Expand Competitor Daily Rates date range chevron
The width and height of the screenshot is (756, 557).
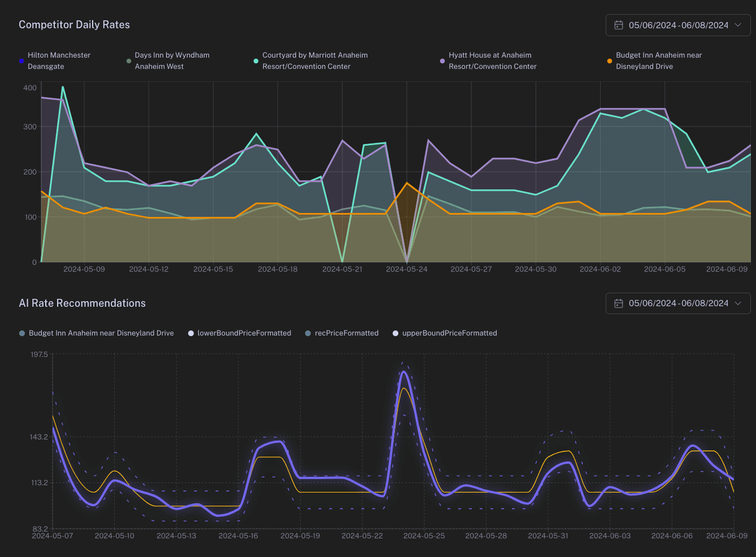click(738, 25)
